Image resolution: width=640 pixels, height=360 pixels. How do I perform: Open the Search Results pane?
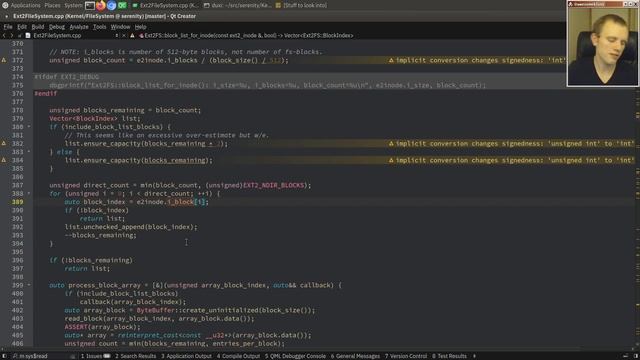pos(136,356)
